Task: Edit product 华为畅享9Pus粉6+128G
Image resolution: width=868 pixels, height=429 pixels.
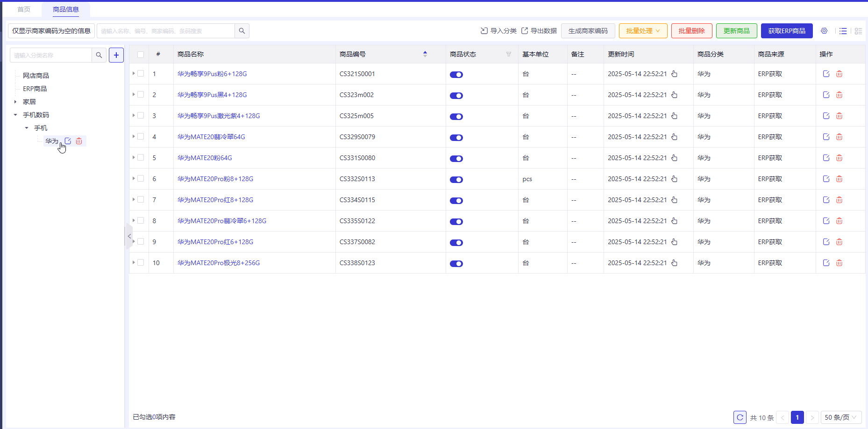Action: 826,74
